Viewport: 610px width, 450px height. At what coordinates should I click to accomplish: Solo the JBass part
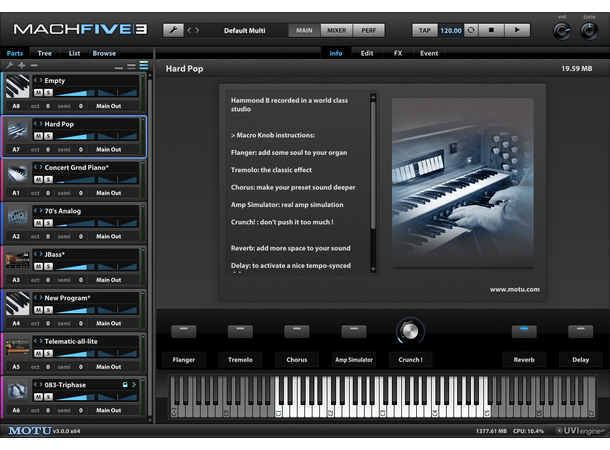pyautogui.click(x=48, y=267)
